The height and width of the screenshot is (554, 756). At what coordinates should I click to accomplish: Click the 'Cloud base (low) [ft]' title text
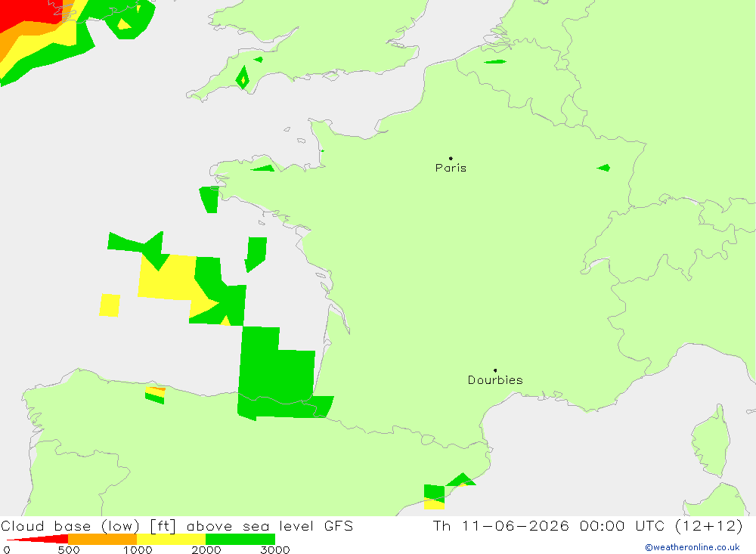(x=88, y=526)
